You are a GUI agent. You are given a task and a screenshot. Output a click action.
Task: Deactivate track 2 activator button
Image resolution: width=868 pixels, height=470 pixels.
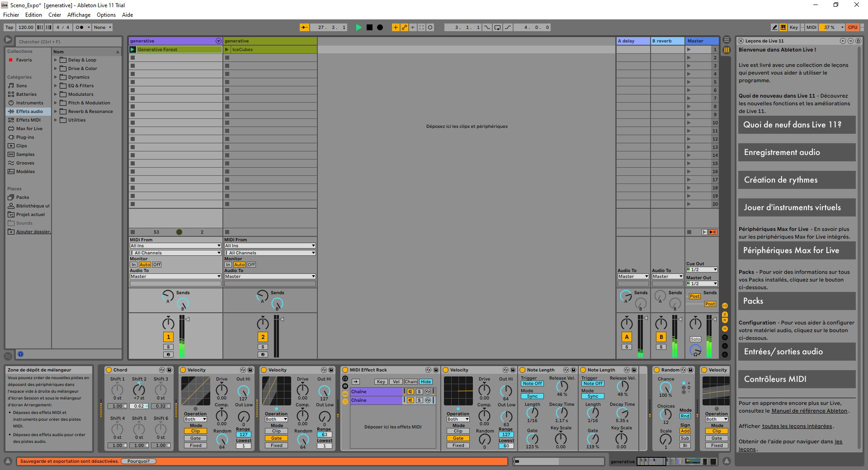[263, 337]
